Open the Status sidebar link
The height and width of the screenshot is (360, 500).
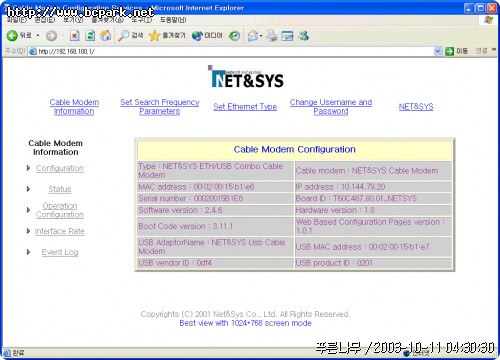60,189
